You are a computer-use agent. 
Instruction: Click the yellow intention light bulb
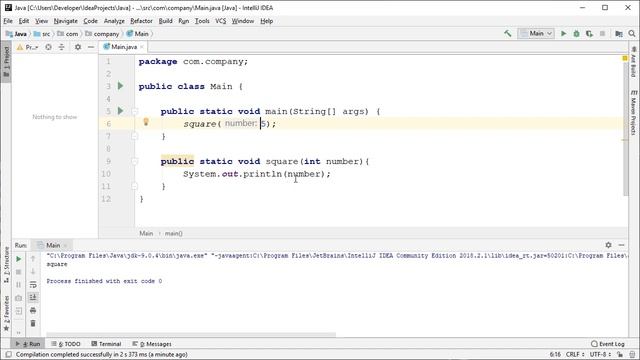point(146,122)
